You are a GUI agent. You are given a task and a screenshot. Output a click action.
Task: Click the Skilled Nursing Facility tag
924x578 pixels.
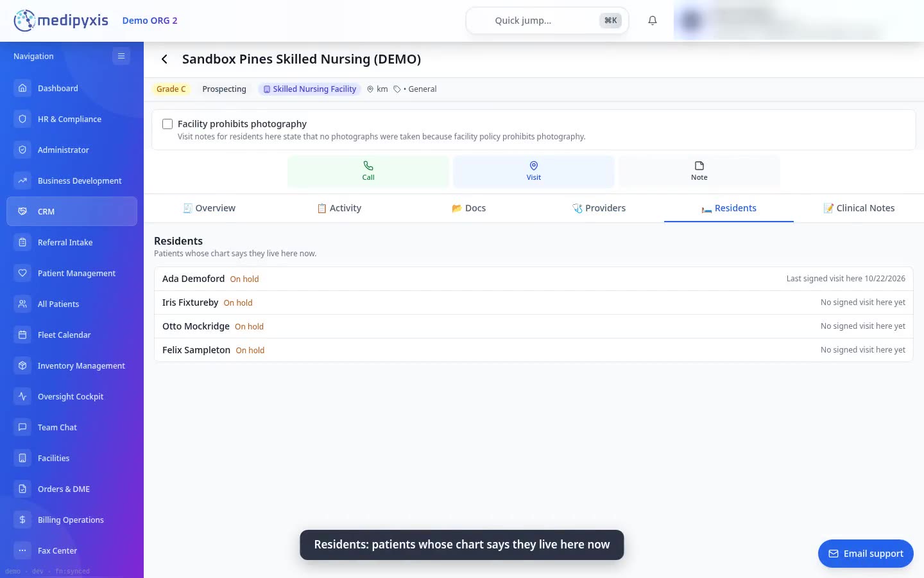click(x=309, y=89)
